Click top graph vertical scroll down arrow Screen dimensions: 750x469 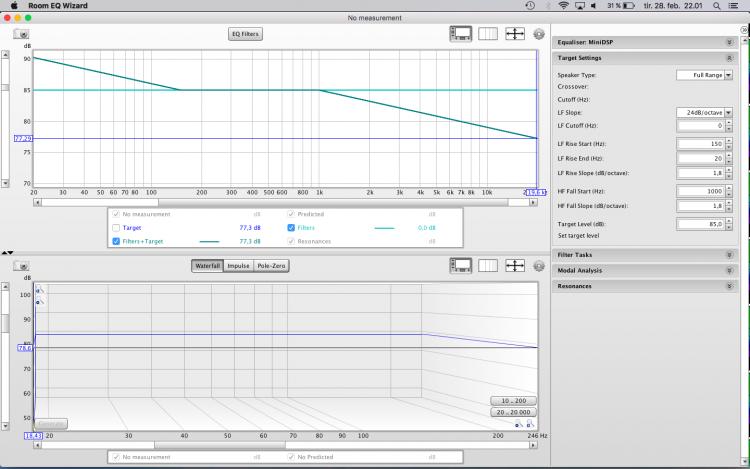coord(5,184)
